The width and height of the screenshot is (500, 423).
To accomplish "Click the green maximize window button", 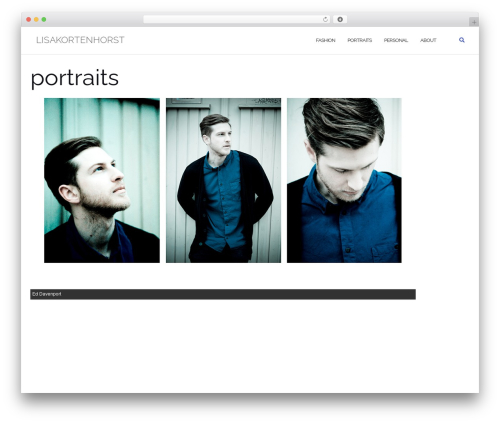I will 44,19.
